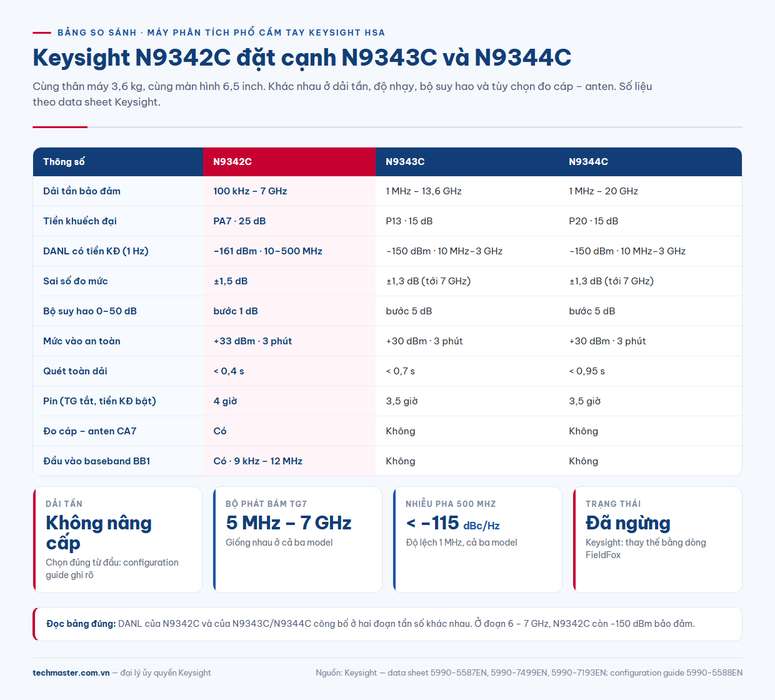This screenshot has height=700, width=775.
Task: Select the N9343C column header
Action: (467, 162)
